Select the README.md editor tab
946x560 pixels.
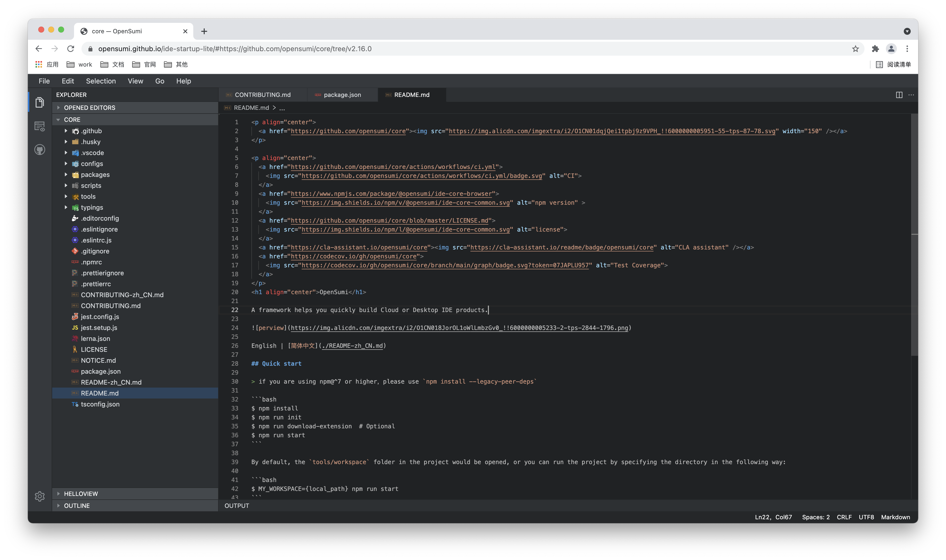[412, 95]
